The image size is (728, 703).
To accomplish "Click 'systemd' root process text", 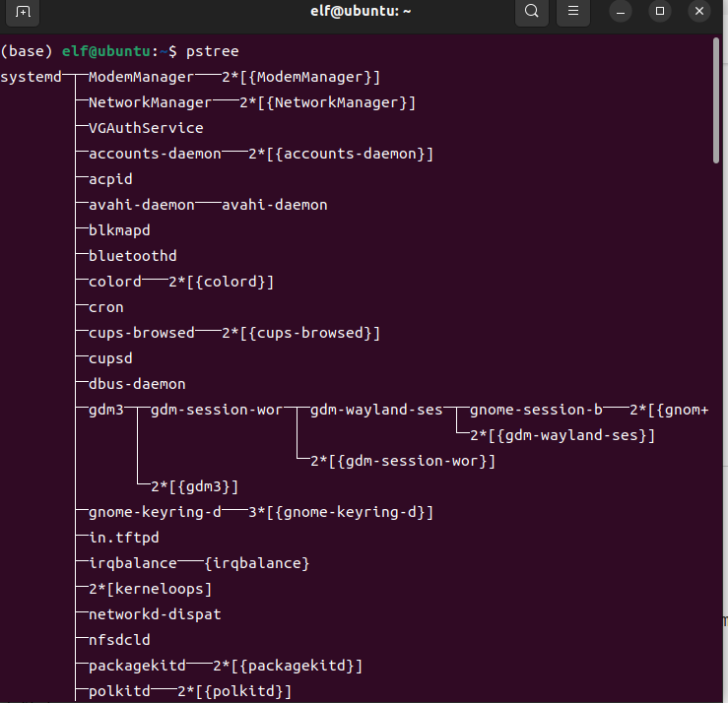I will 31,77.
